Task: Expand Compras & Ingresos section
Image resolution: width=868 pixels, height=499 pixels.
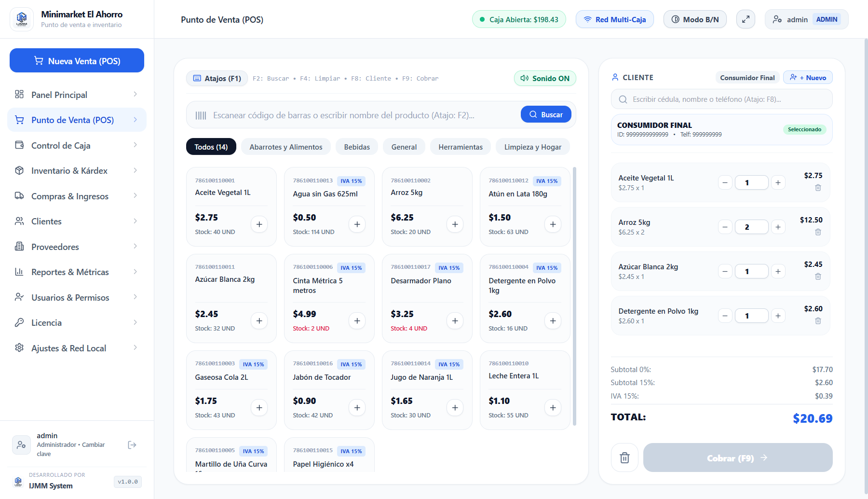Action: pos(77,196)
